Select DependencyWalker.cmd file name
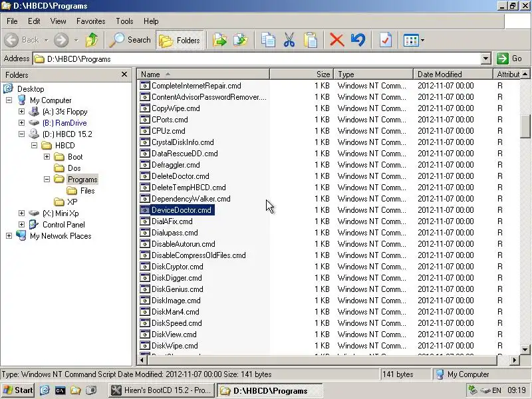Viewport: 532px width, 399px height. 191,198
